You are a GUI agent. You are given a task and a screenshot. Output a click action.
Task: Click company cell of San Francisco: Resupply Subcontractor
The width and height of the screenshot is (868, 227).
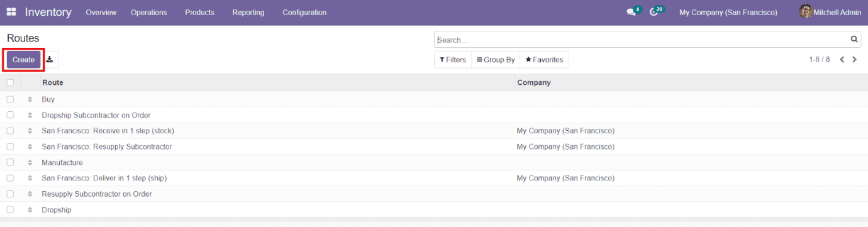point(565,147)
